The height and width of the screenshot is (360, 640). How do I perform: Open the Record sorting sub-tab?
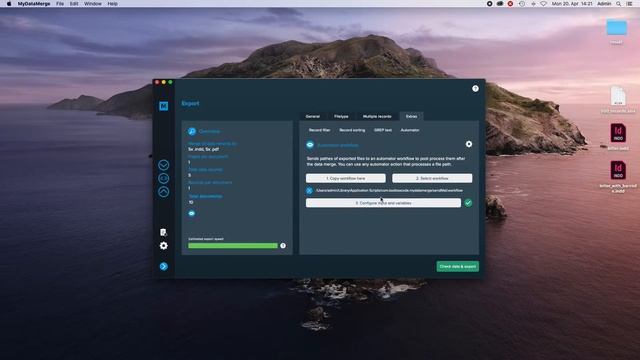(352, 130)
